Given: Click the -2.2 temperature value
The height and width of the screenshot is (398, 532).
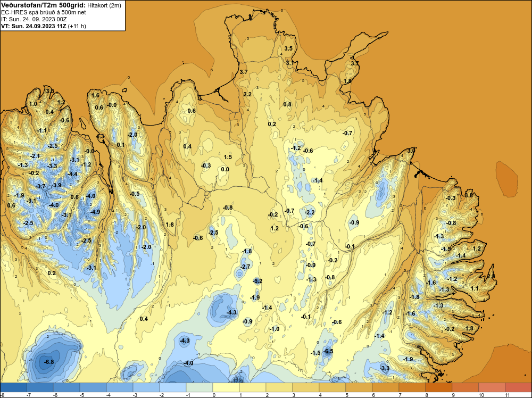Looking at the screenshot, I should coord(310,212).
